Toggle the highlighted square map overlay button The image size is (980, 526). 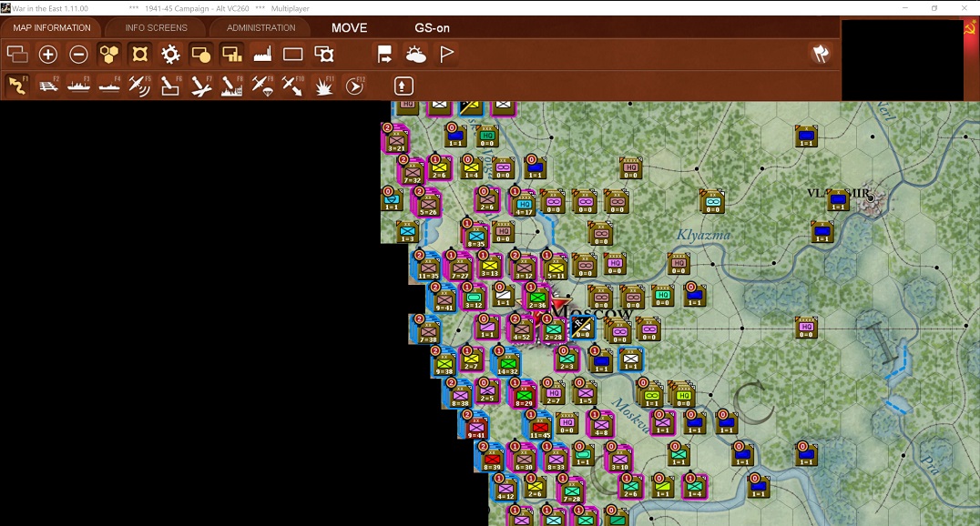coord(140,55)
